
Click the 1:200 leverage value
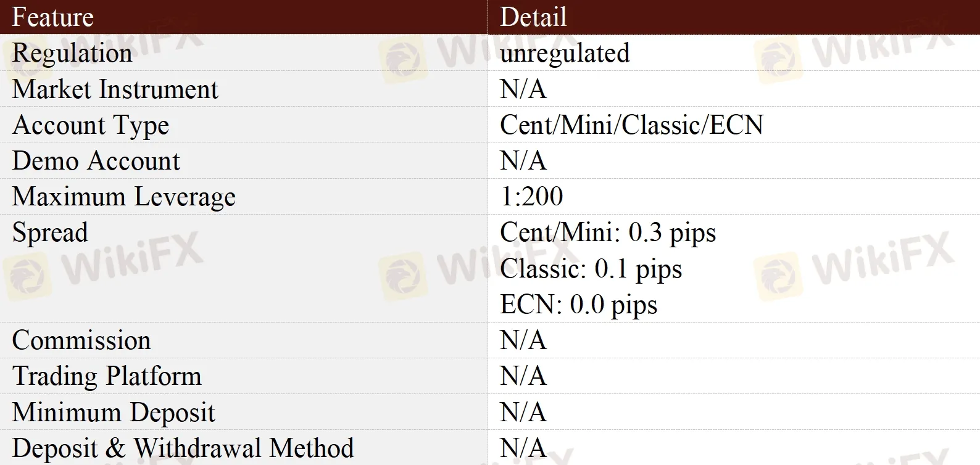531,197
